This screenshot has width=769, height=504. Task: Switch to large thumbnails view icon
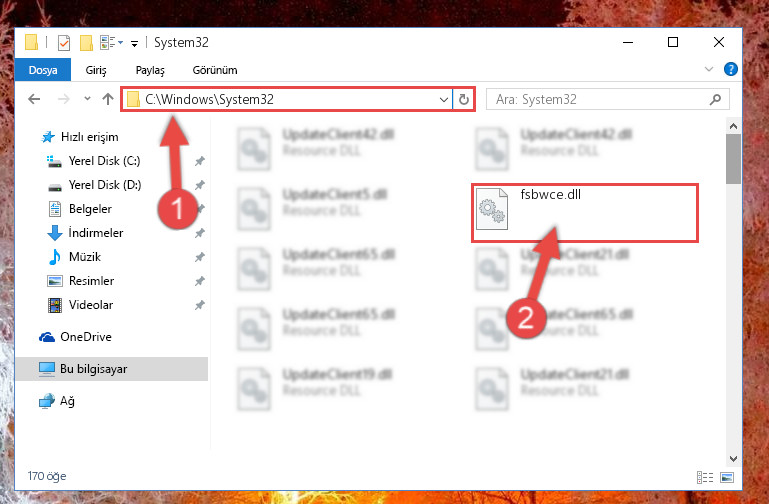tap(727, 477)
